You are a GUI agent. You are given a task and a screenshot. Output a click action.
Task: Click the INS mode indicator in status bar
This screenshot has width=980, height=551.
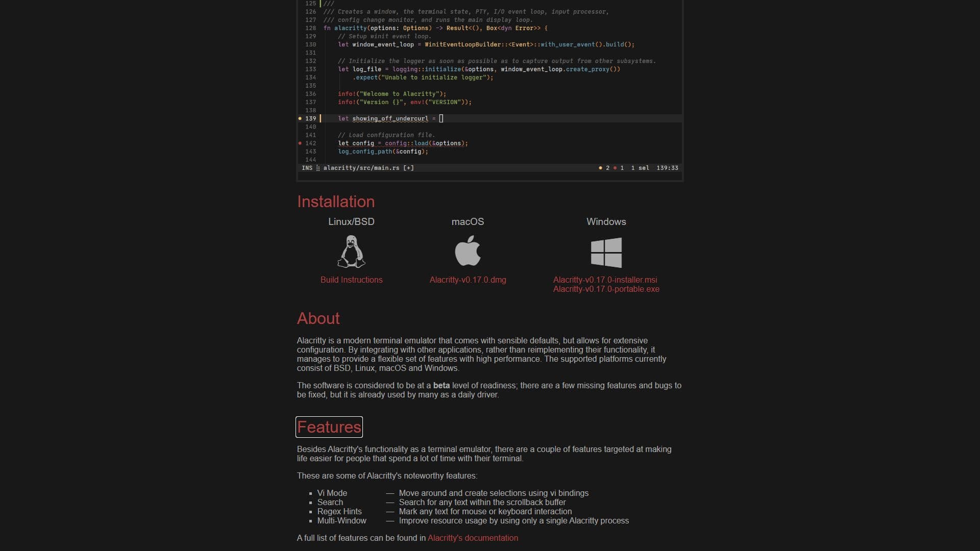click(x=307, y=168)
